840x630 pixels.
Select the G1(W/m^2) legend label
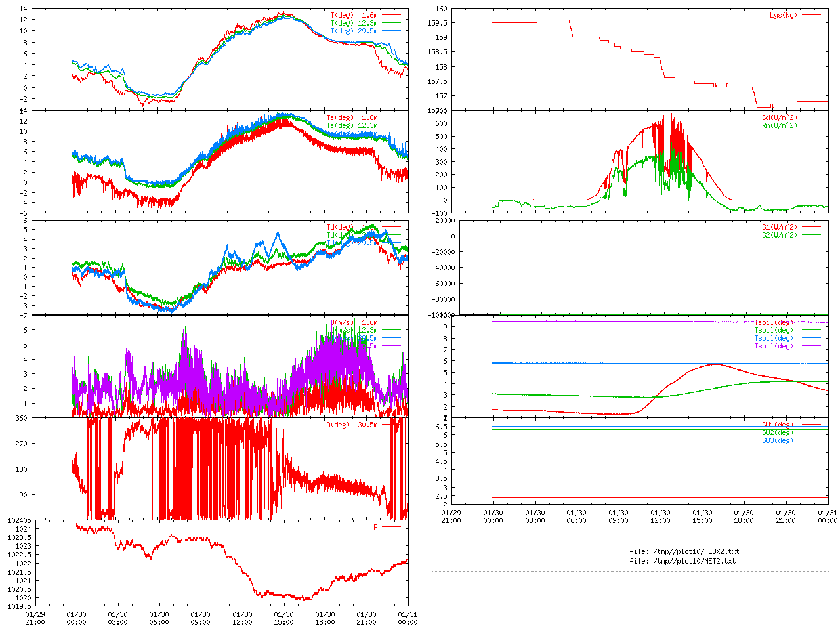(779, 227)
